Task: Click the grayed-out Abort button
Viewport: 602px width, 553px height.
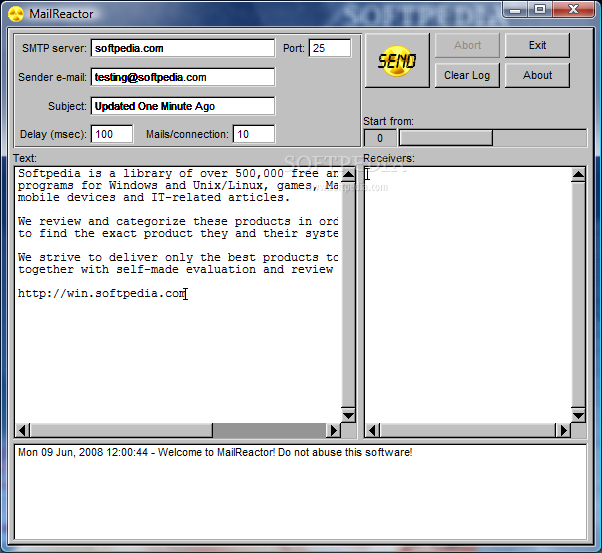Action: pos(467,45)
